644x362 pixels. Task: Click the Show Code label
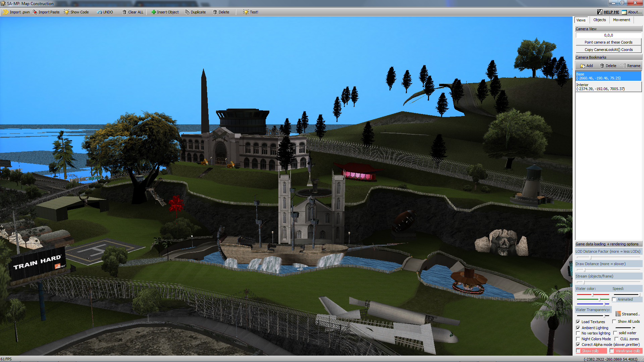(x=79, y=12)
